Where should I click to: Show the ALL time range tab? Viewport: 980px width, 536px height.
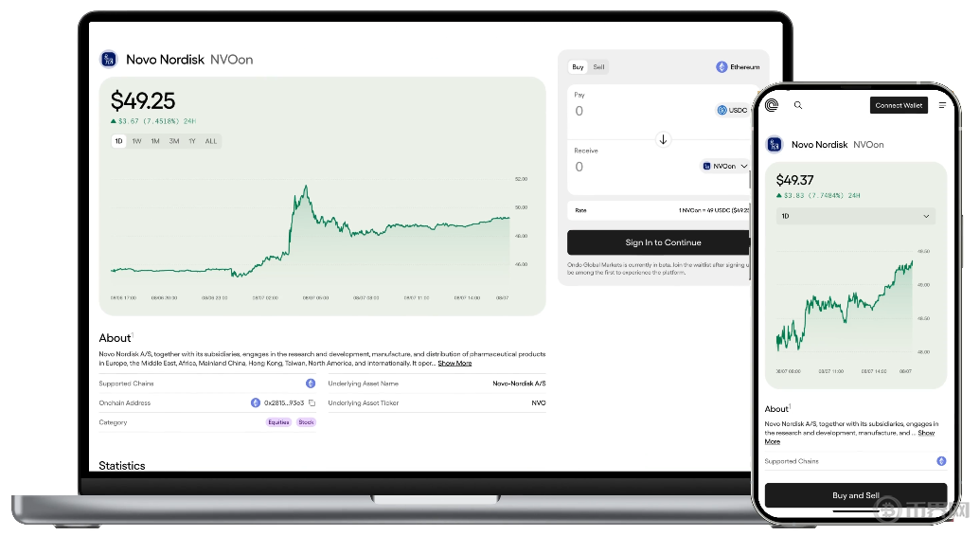tap(211, 141)
